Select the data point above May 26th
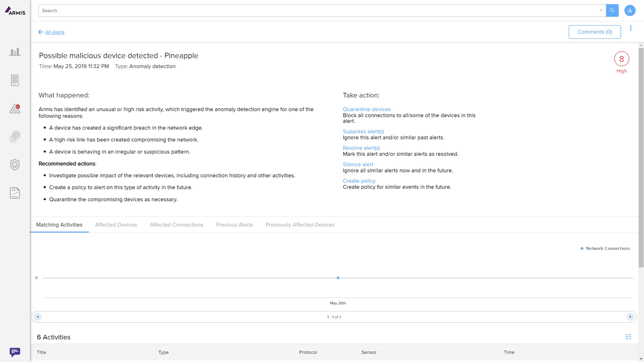The image size is (644, 362). pos(338,278)
